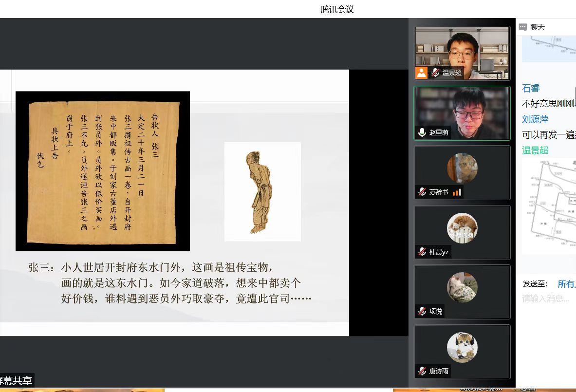The image size is (576, 392).
Task: Click the 聊天 chat panel title
Action: point(538,27)
